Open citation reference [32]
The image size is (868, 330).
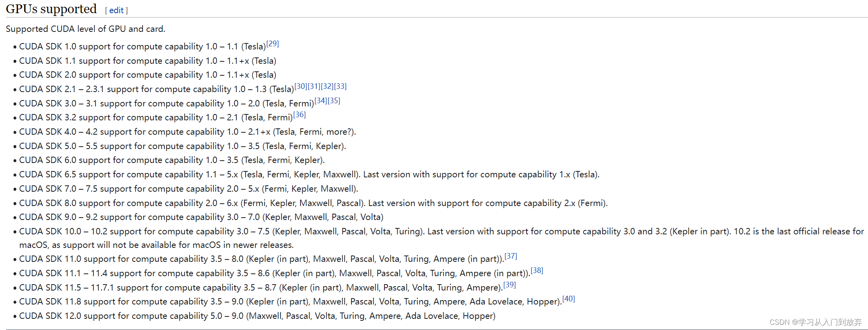327,86
